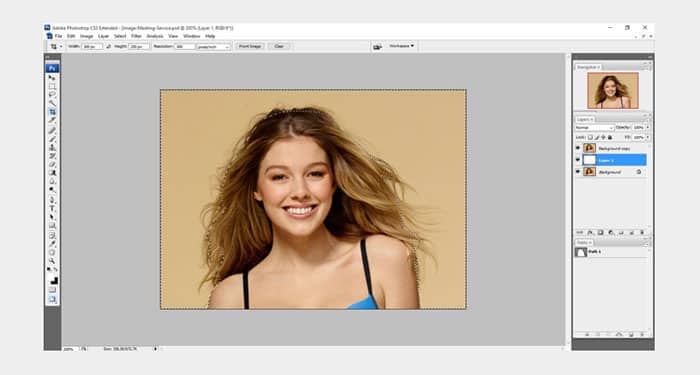The height and width of the screenshot is (375, 700).
Task: Toggle lock image pixels
Action: tap(596, 138)
